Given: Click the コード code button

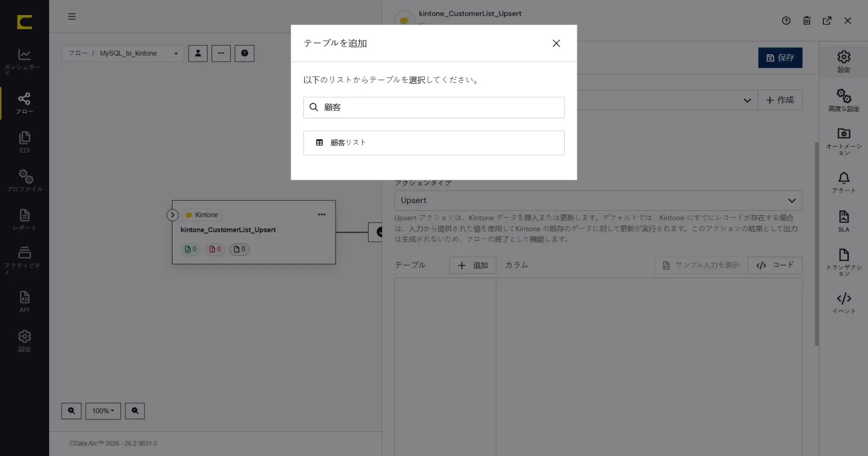Looking at the screenshot, I should click(775, 265).
